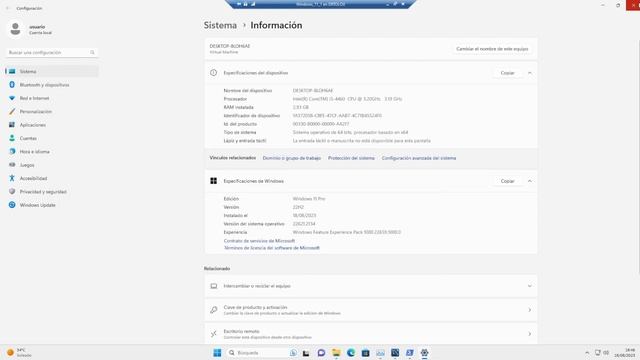Viewport: 640px width, 360px height.
Task: Click the Versión value 22H2
Action: point(298,207)
